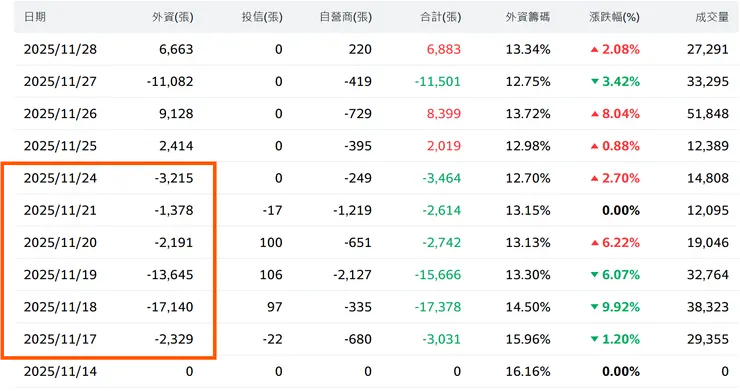This screenshot has height=391, width=740.
Task: Click the 日期 column header
Action: coord(35,17)
